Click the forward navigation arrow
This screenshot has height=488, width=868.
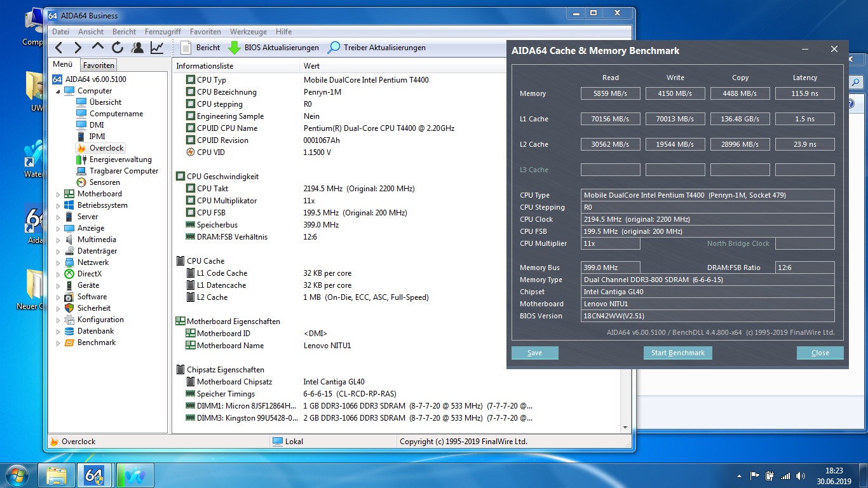78,47
